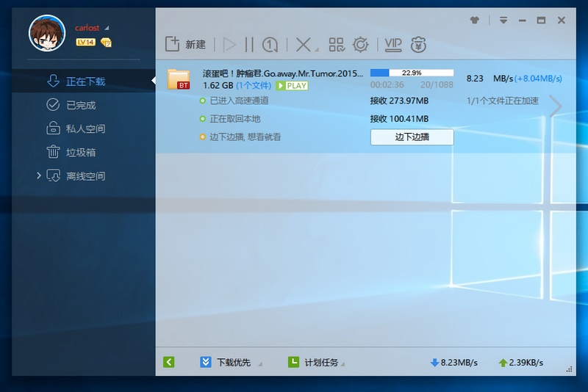Click the 00:02:36 remaining time
This screenshot has height=392, width=588.
click(x=387, y=85)
